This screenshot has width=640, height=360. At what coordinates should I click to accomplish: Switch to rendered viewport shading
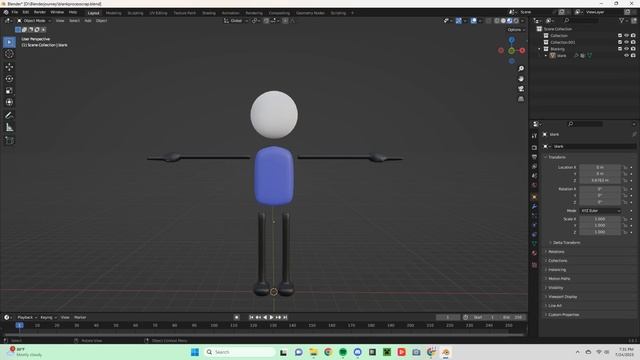click(x=516, y=21)
